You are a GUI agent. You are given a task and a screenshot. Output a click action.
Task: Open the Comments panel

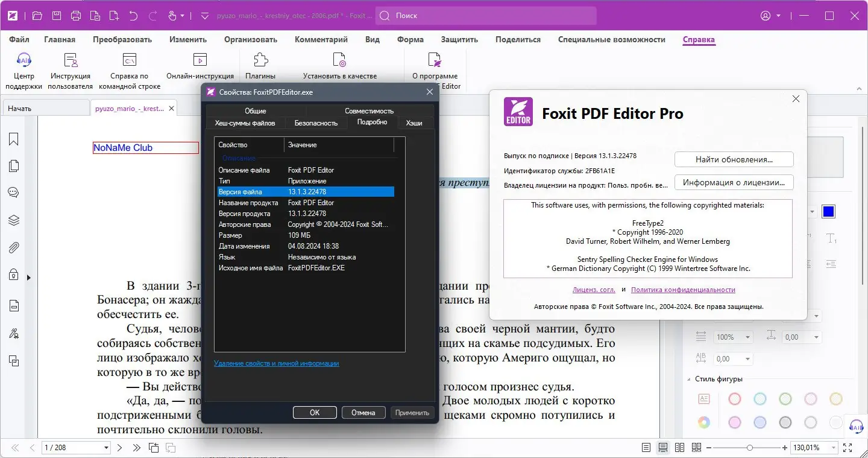pos(13,192)
